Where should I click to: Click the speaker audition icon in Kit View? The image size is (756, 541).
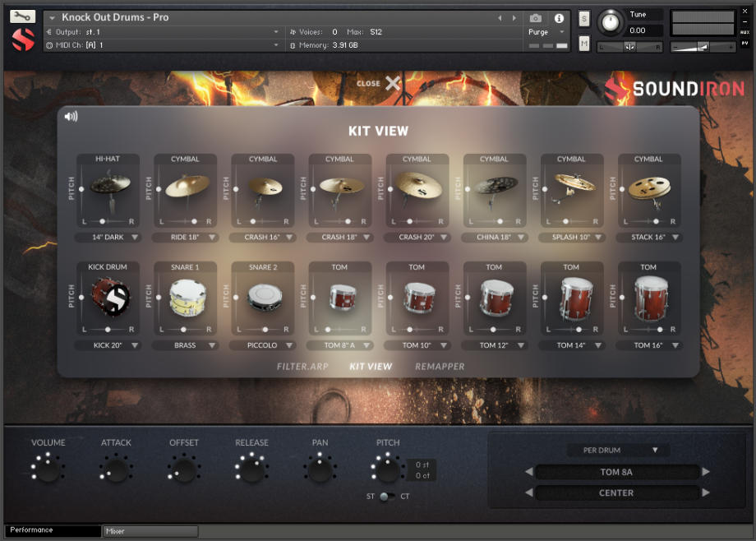[71, 116]
